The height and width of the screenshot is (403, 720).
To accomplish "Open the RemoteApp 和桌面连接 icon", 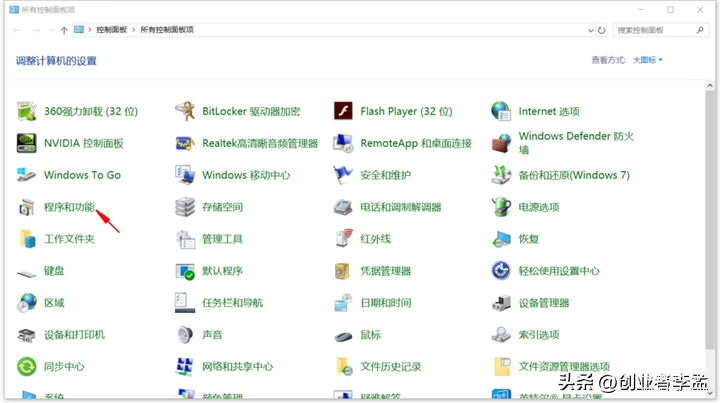I will click(x=343, y=143).
